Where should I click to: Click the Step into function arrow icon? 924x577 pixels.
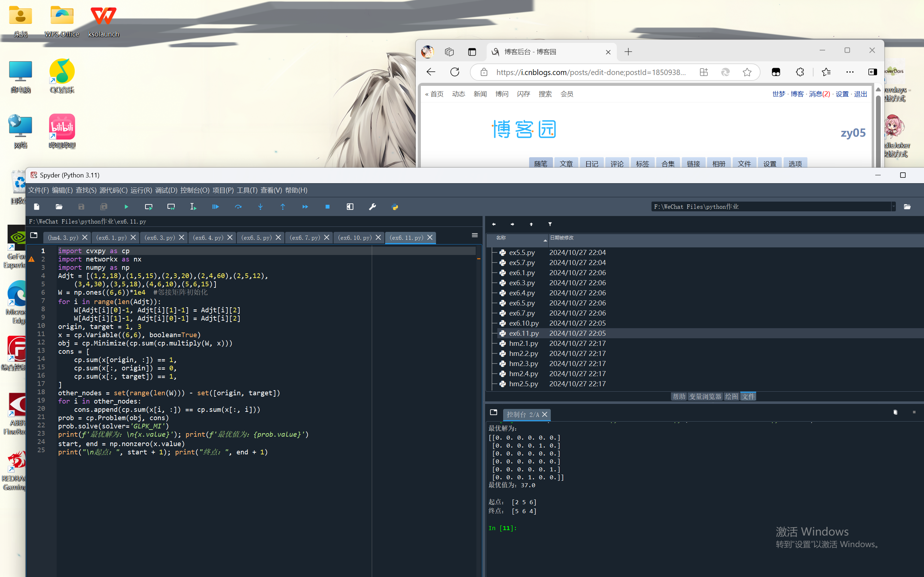coord(260,206)
